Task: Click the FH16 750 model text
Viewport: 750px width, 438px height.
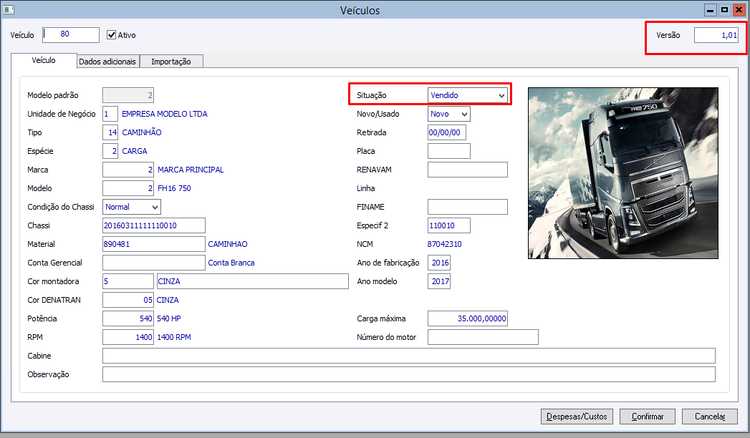Action: coord(174,188)
